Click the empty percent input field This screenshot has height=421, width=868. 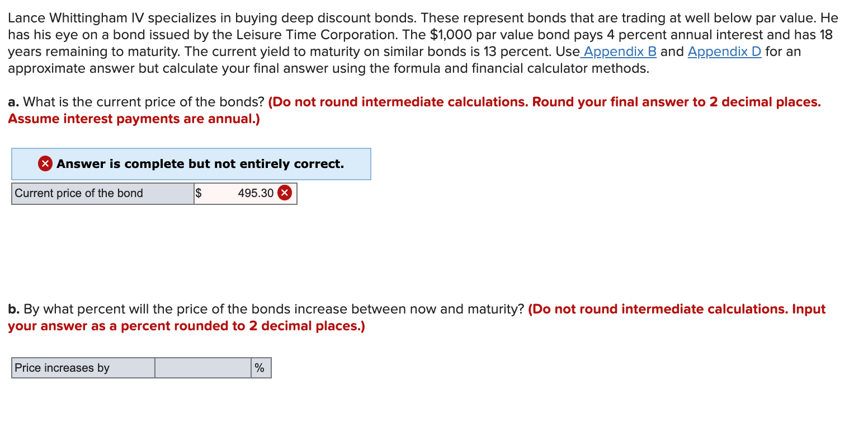point(202,368)
